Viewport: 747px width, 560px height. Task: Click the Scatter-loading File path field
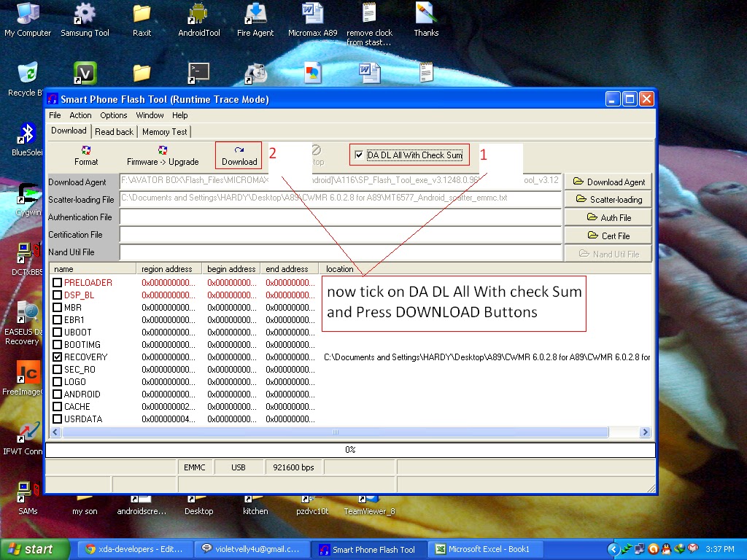pyautogui.click(x=341, y=200)
